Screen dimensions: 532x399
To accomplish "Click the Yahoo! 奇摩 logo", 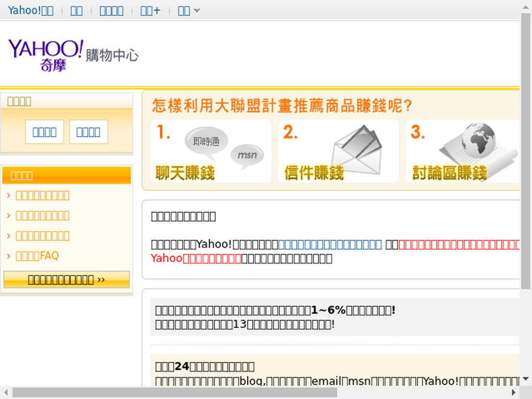I will tap(46, 55).
